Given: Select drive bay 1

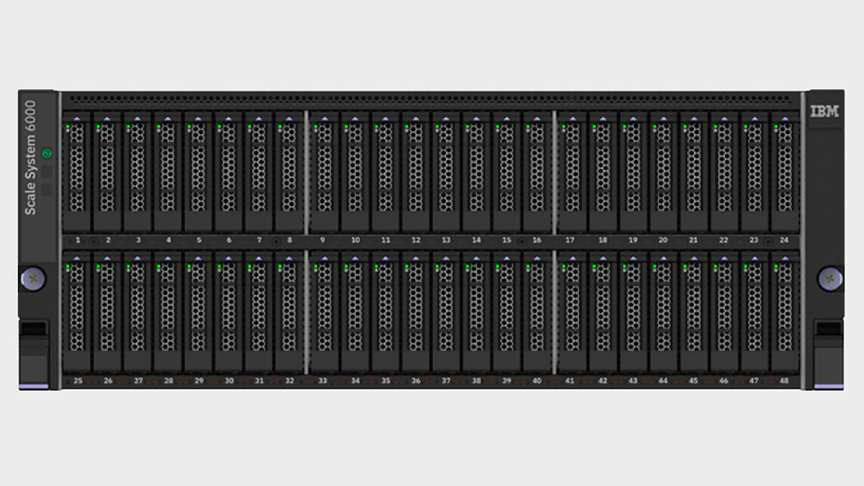Looking at the screenshot, I should coord(77,173).
